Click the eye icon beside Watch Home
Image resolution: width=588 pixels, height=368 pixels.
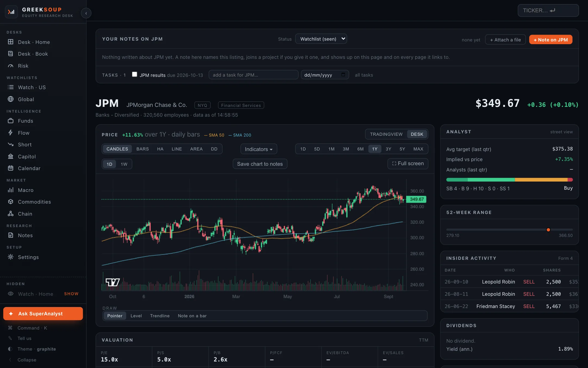tap(11, 294)
